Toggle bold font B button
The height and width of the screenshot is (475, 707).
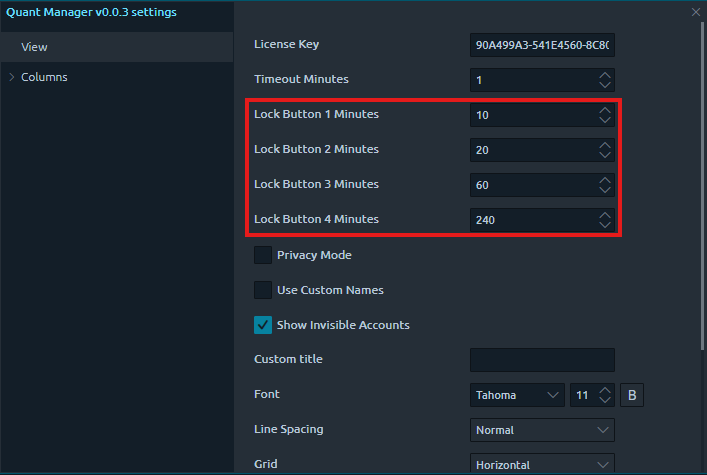tap(632, 395)
